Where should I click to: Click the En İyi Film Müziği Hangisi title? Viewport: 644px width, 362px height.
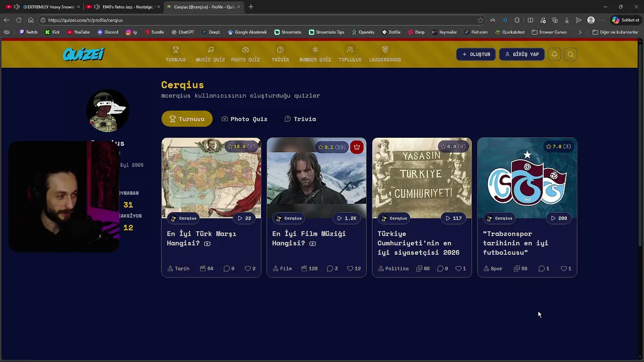click(308, 238)
